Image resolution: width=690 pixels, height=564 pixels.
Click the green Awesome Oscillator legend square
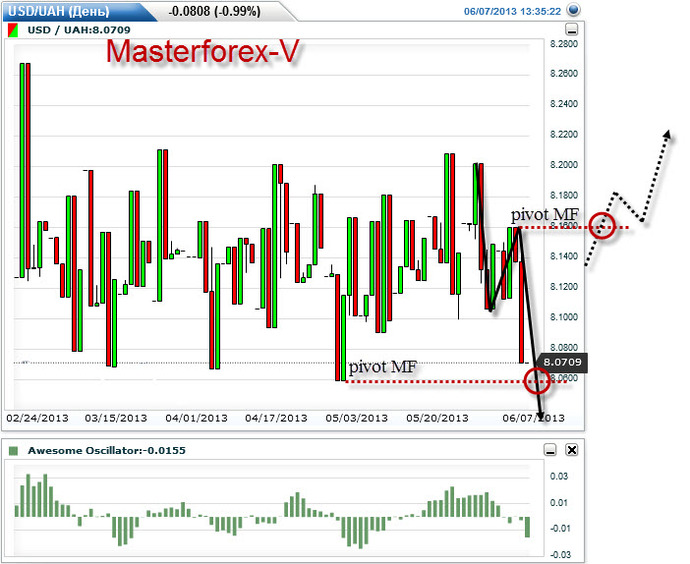(x=13, y=451)
